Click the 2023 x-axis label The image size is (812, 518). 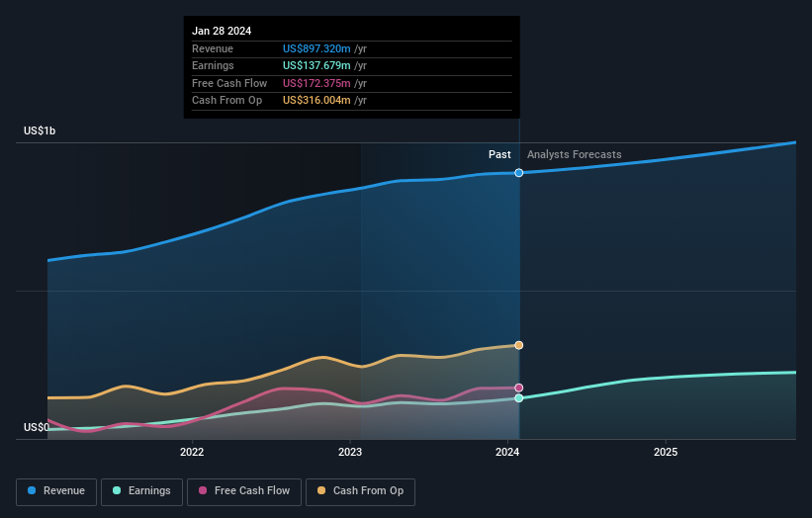pos(350,453)
